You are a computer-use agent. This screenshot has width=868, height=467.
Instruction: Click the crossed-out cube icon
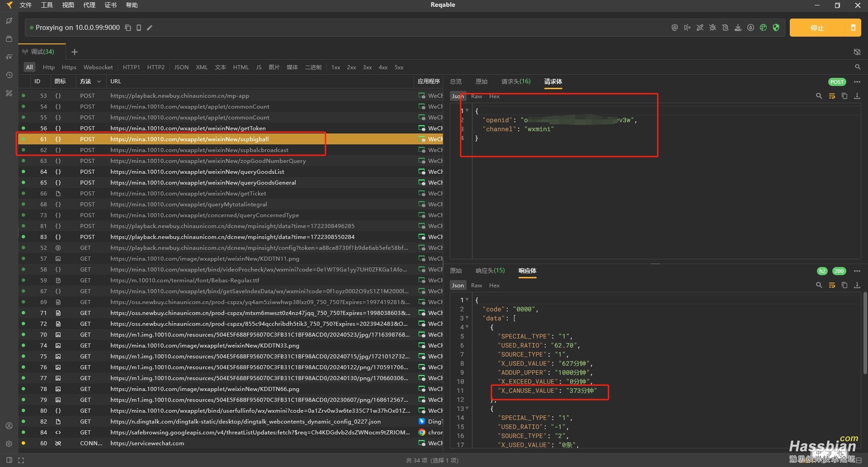click(x=857, y=52)
